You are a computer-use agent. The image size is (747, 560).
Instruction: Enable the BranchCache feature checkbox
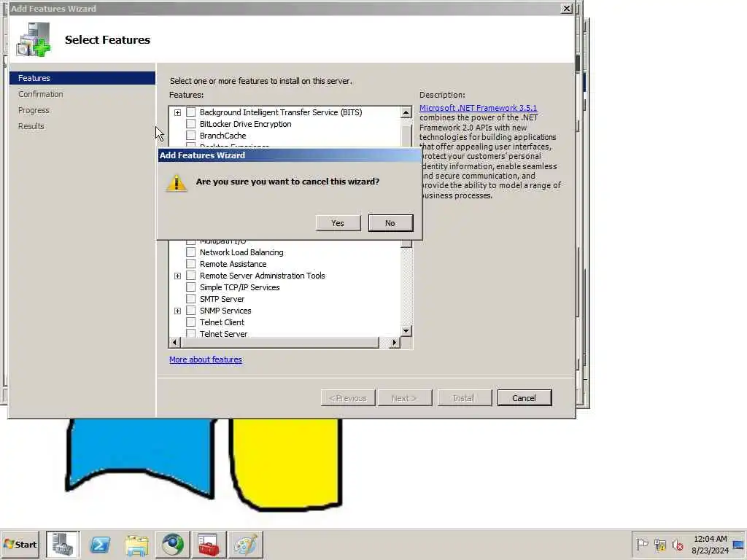pyautogui.click(x=190, y=136)
